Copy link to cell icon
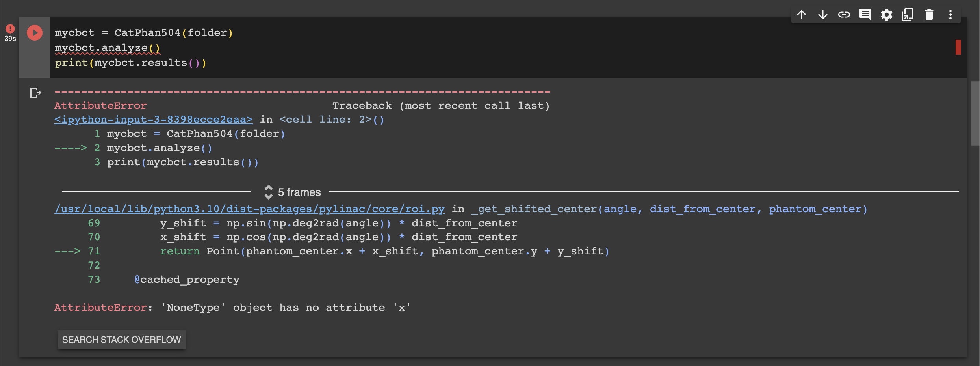This screenshot has height=366, width=980. (x=844, y=15)
